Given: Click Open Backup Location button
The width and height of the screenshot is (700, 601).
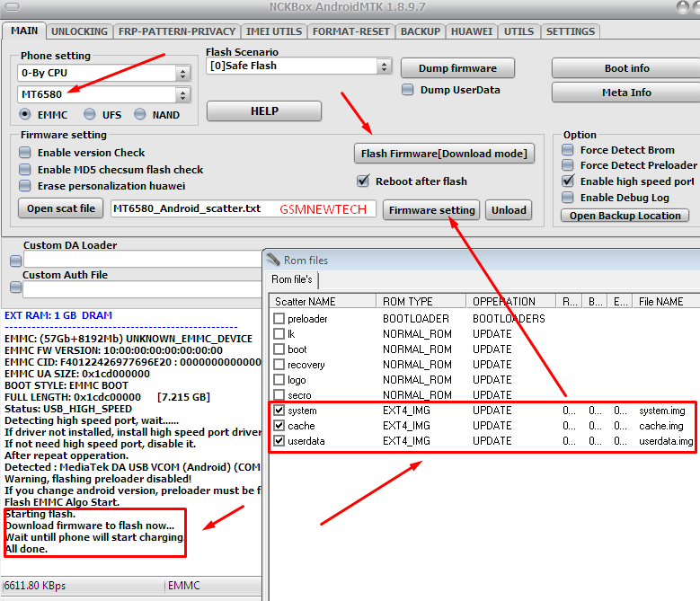Looking at the screenshot, I should point(625,216).
